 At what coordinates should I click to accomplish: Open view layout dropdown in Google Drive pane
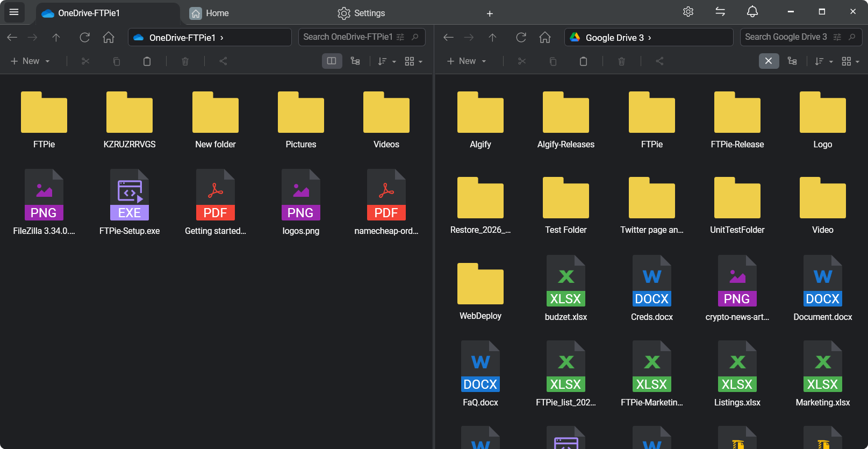pos(850,61)
